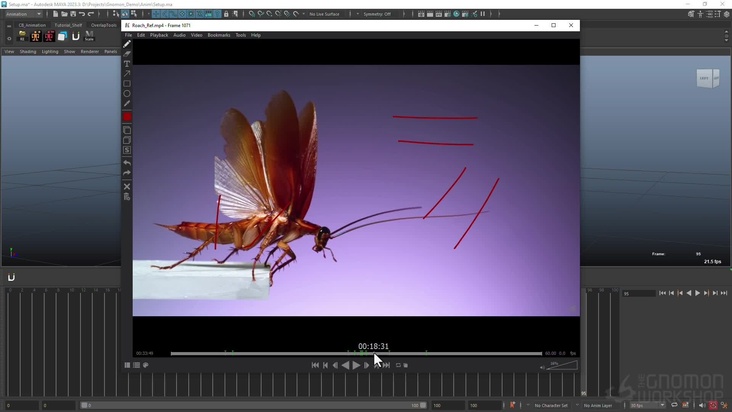732x412 pixels.
Task: Switch to the Tutorial_Shelf tab
Action: 69,25
